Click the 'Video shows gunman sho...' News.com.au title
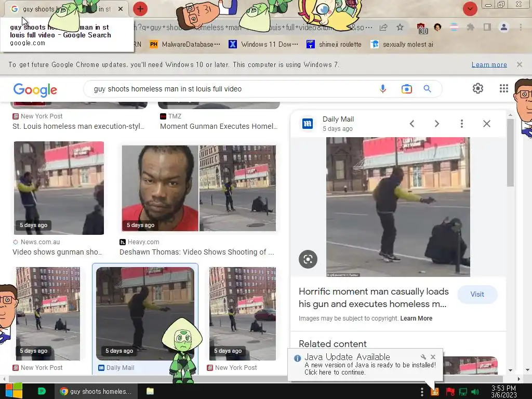 [57, 252]
